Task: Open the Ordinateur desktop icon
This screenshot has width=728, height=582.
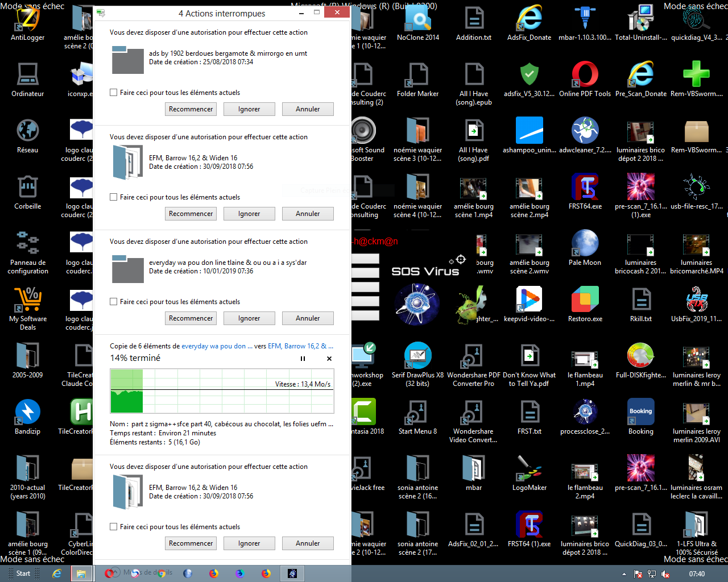Action: coord(27,80)
